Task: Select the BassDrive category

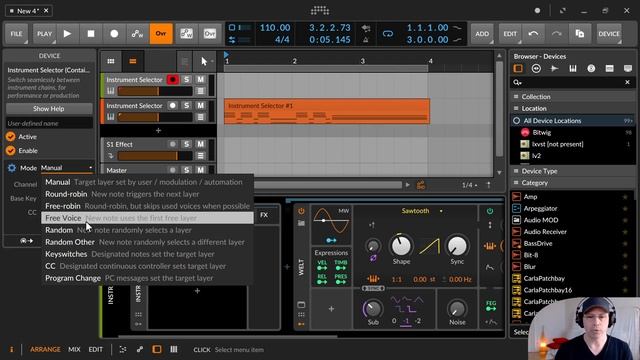Action: pyautogui.click(x=573, y=243)
